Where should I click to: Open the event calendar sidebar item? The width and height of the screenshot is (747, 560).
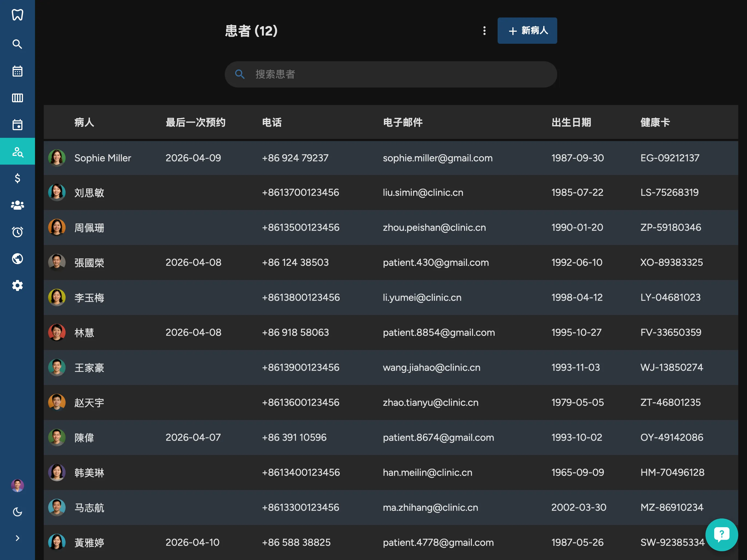17,125
